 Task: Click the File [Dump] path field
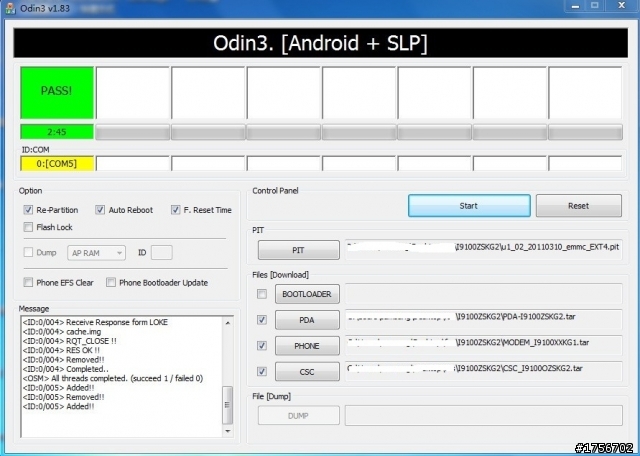point(484,415)
